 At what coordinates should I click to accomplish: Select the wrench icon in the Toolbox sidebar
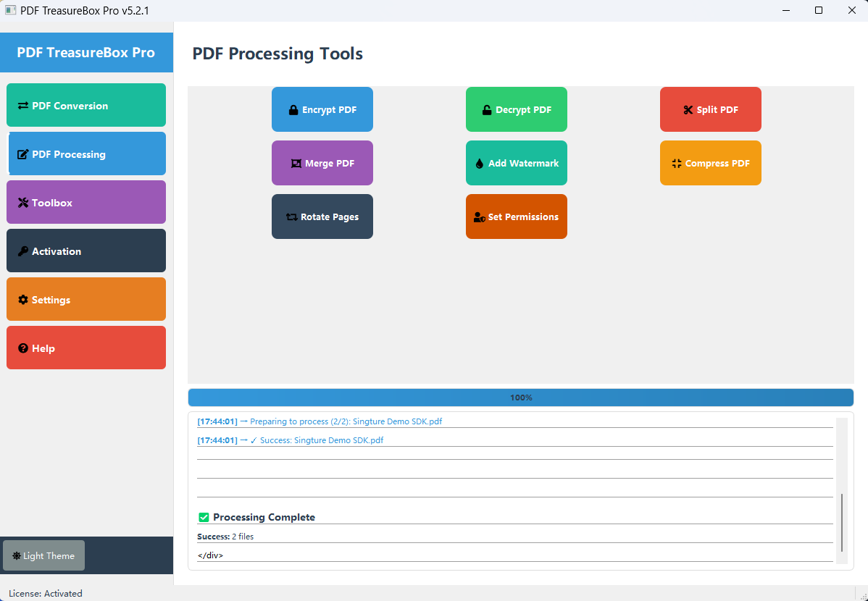tap(22, 202)
